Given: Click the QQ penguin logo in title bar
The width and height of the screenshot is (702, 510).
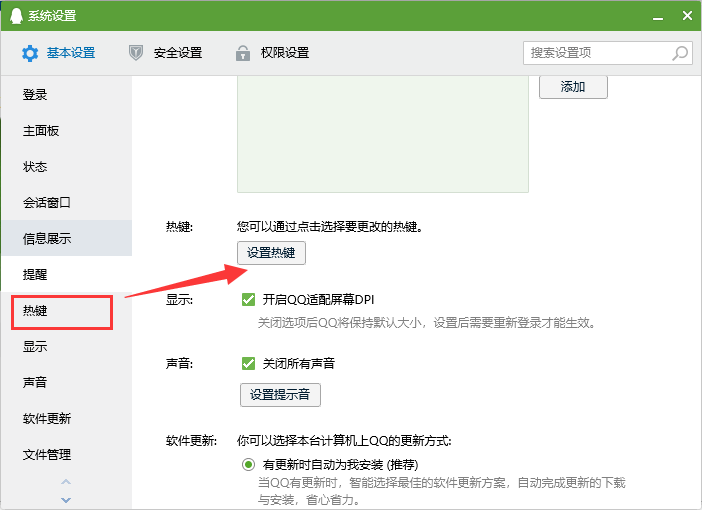Looking at the screenshot, I should (16, 16).
